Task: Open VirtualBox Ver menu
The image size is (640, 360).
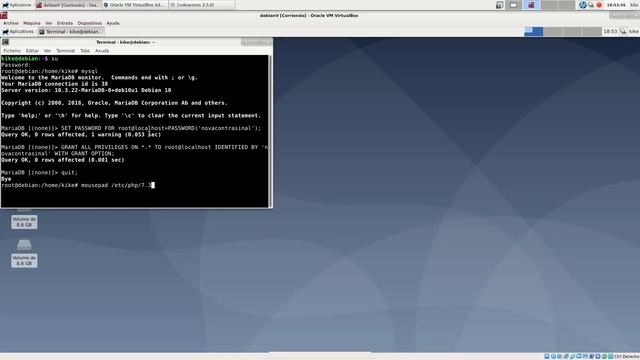Action: (49, 23)
